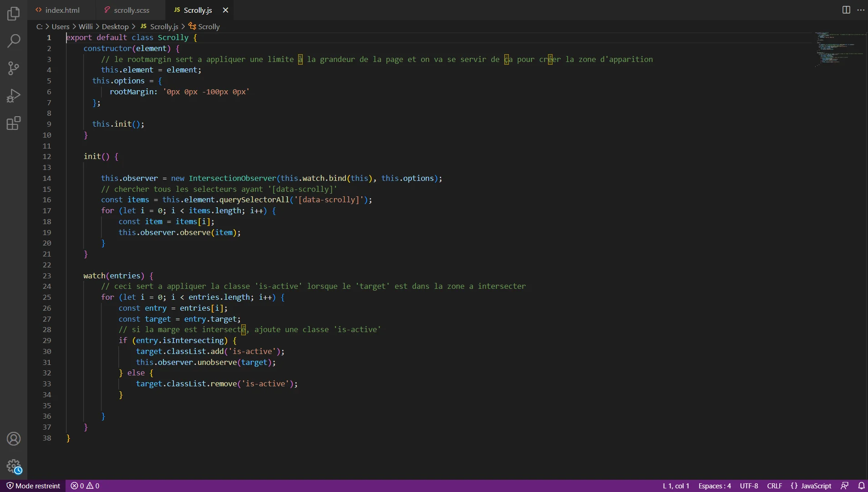Open More Actions ellipsis menu
The height and width of the screenshot is (492, 868).
click(x=861, y=10)
